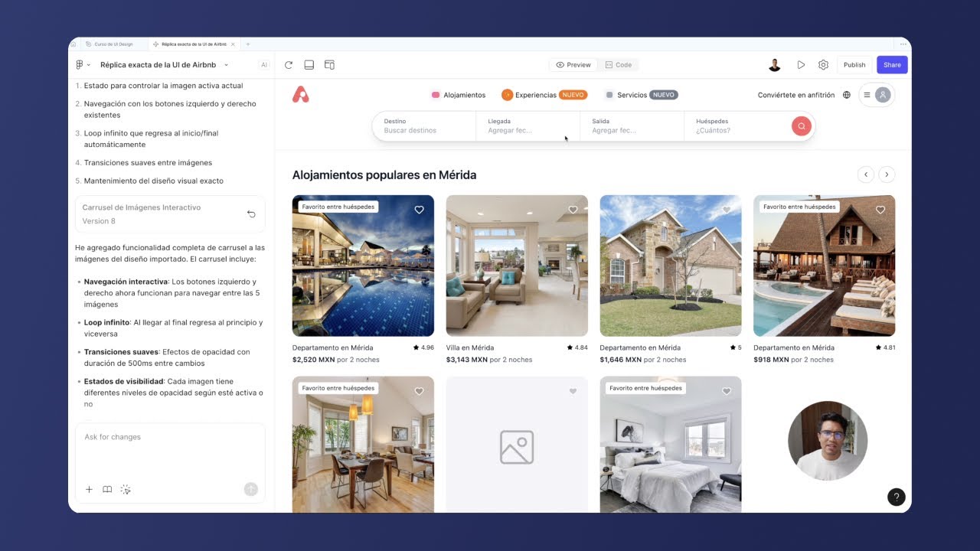Screen dimensions: 980x551
Task: Click the AI badge beside the file title
Action: 264,65
